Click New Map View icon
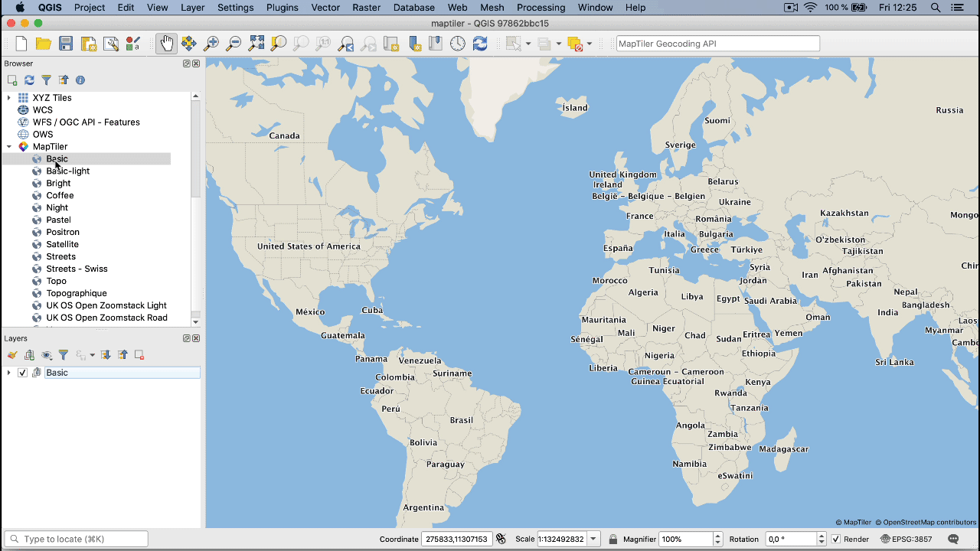The image size is (980, 551). click(390, 44)
